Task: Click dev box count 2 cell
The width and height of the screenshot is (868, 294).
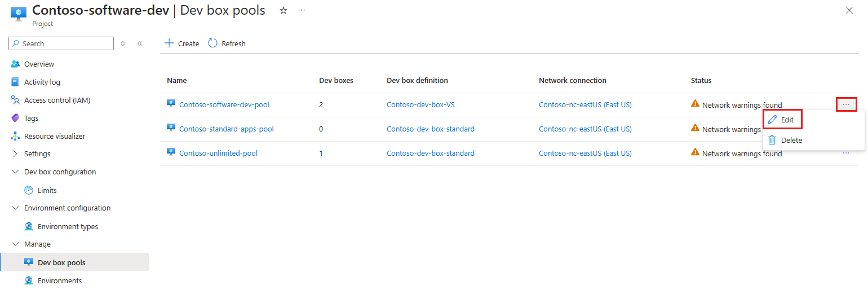Action: (x=321, y=104)
